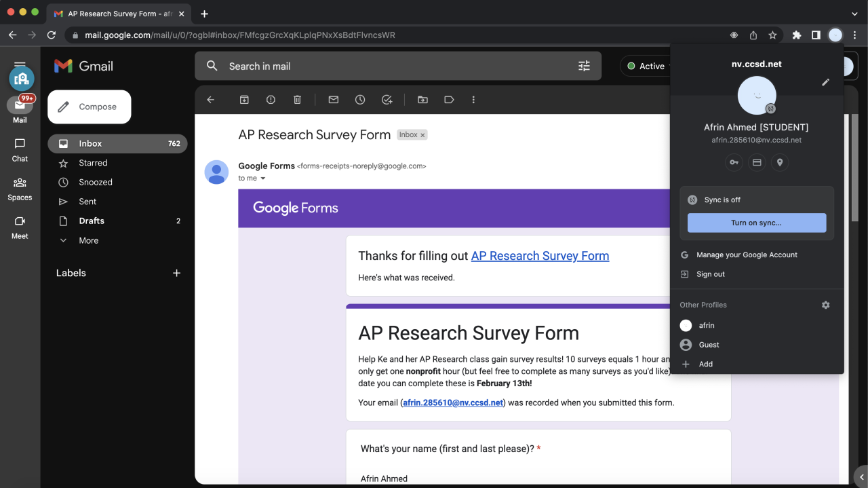The width and height of the screenshot is (868, 488).
Task: Click sender avatar for Google Forms
Action: pos(216,172)
